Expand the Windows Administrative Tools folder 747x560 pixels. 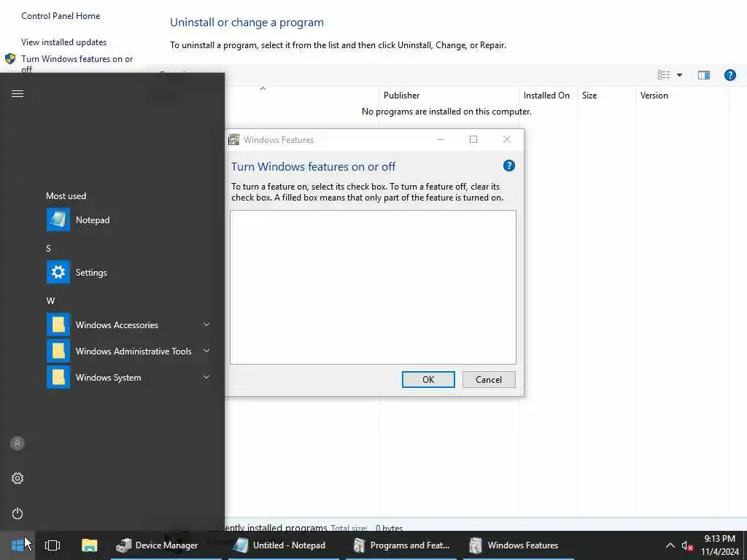(128, 351)
